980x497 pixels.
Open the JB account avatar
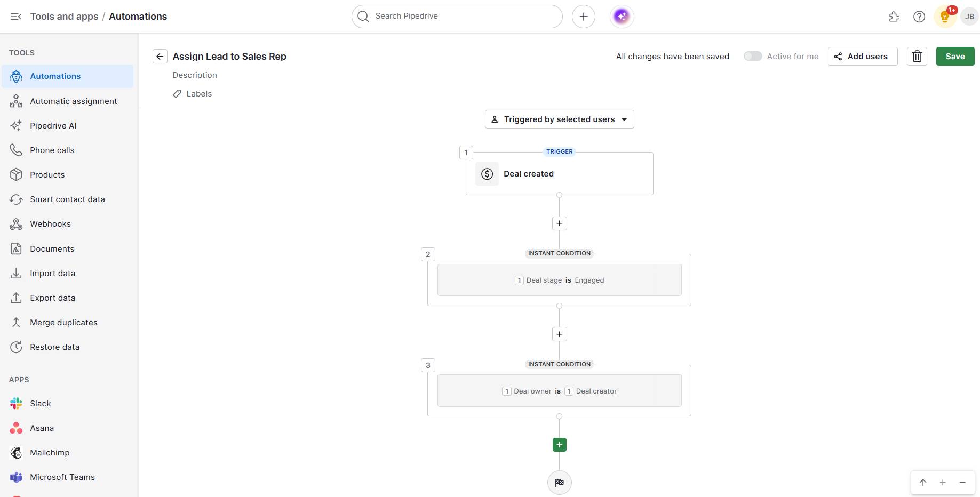[x=969, y=17]
